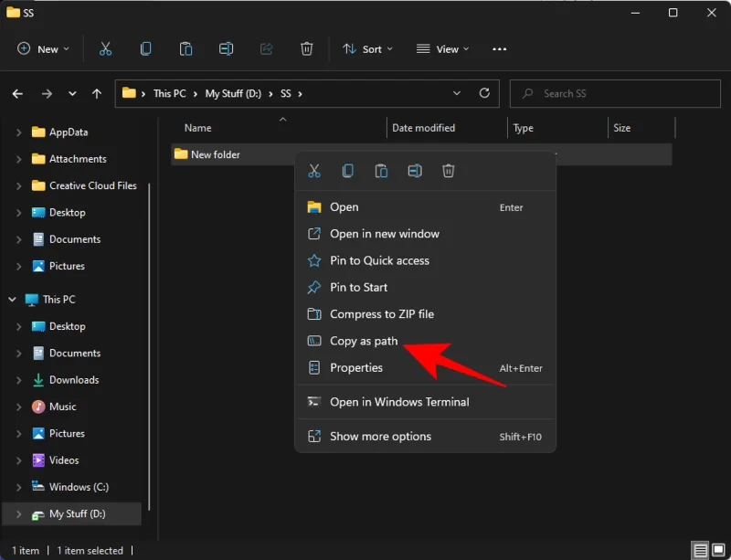Open address bar history dropdown
Viewport: 731px width, 560px height.
point(457,93)
